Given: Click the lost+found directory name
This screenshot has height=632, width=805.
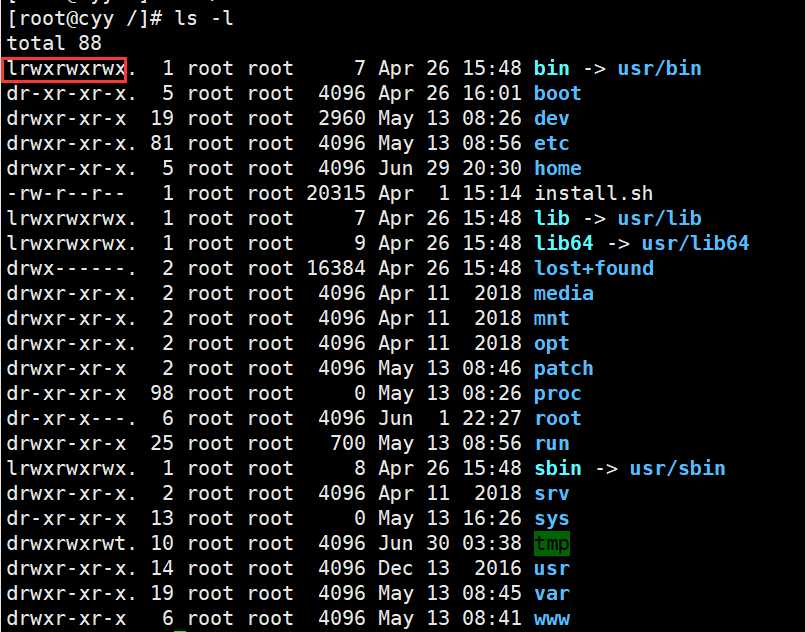Looking at the screenshot, I should tap(593, 269).
